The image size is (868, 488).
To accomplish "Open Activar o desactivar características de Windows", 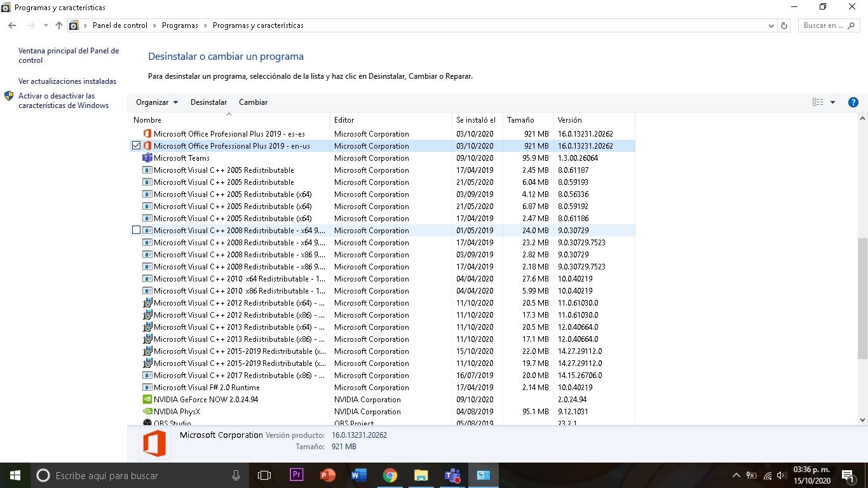I will pos(64,100).
